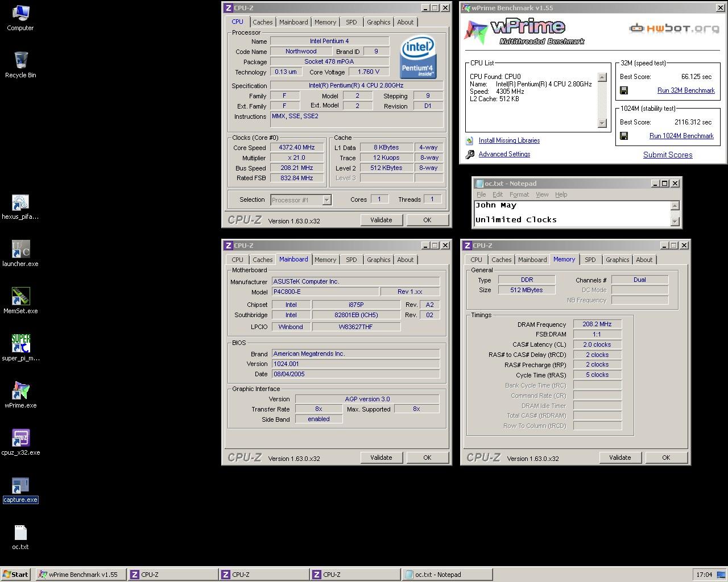Click the taskbar clock showing 17:04
Screen dimensions: 728x582
pos(704,575)
